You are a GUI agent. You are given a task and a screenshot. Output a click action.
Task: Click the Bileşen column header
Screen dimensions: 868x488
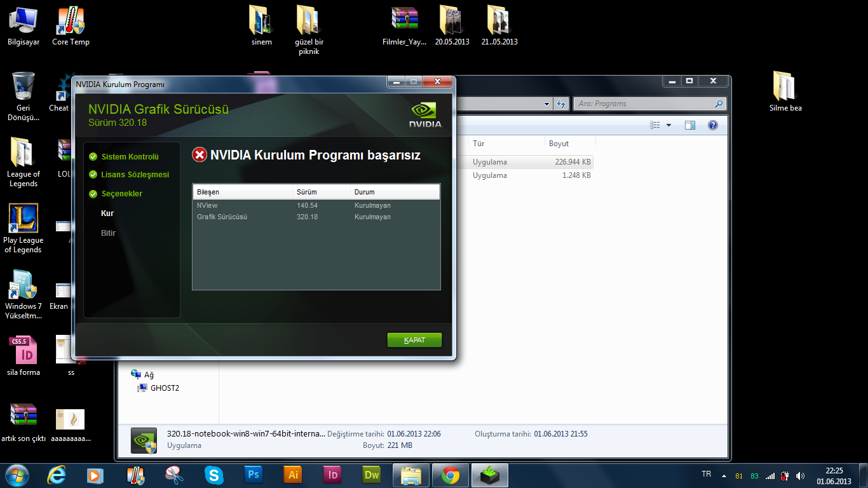(x=243, y=192)
